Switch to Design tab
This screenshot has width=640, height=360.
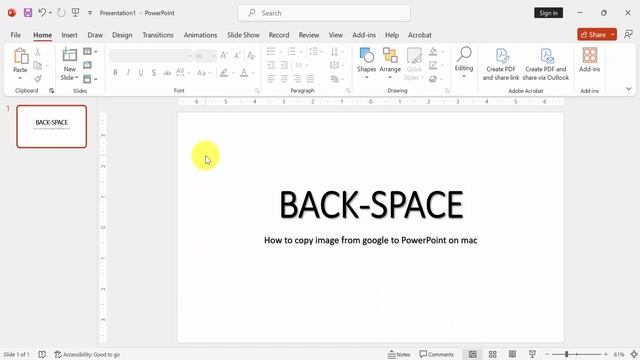(x=122, y=35)
